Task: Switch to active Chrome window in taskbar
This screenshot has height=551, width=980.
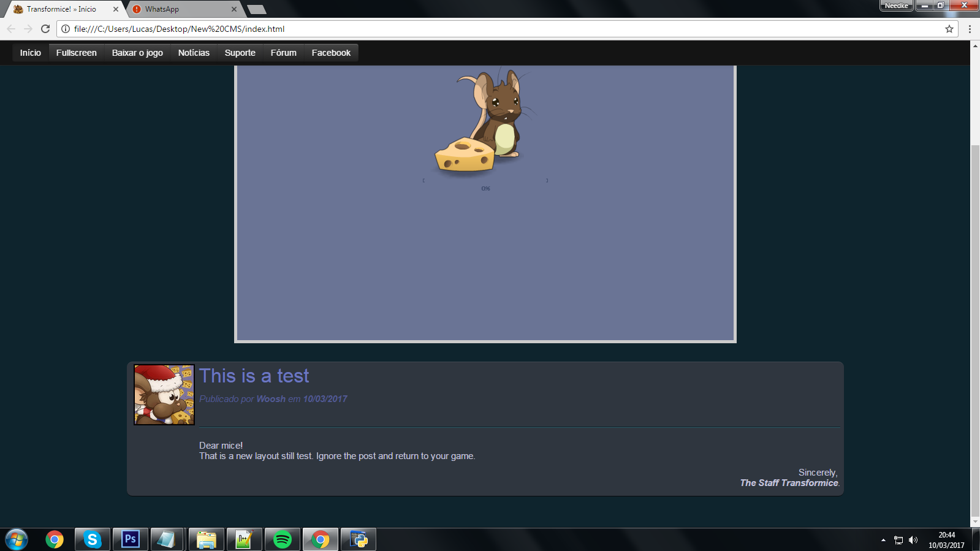Action: (320, 539)
